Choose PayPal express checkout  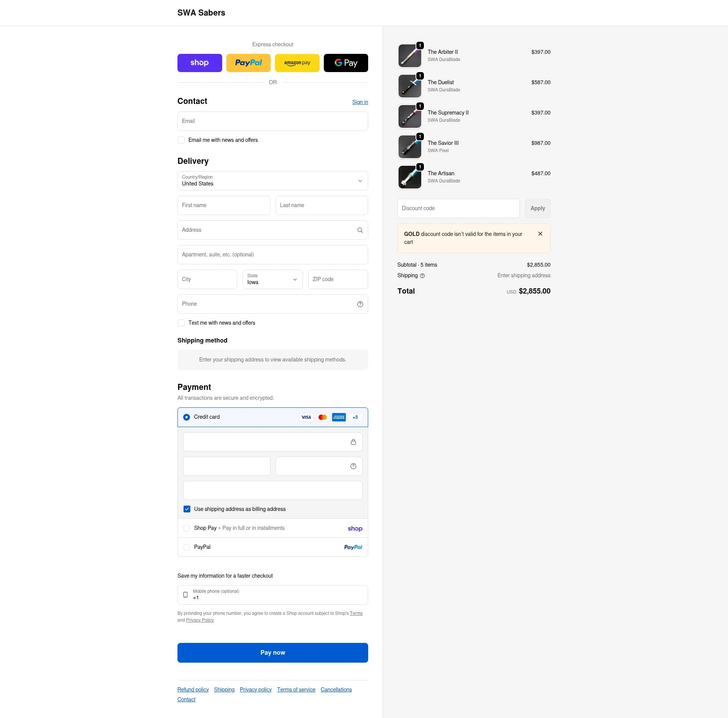tap(248, 63)
